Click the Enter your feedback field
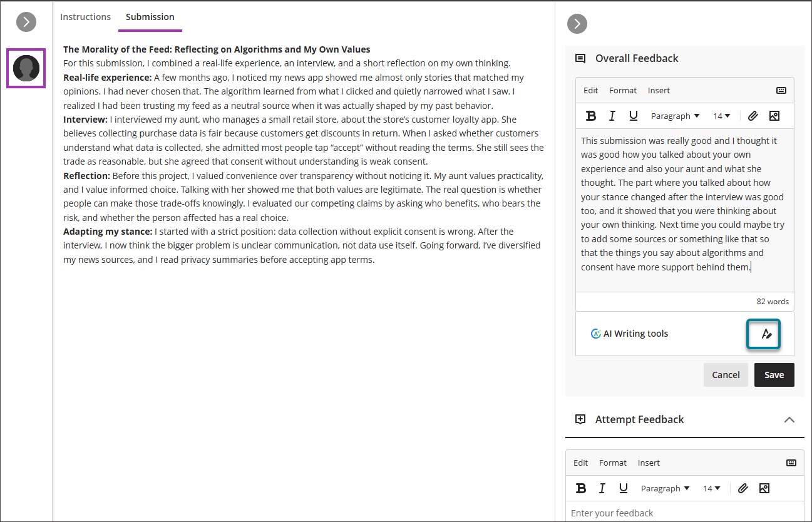This screenshot has height=522, width=812. click(x=685, y=512)
